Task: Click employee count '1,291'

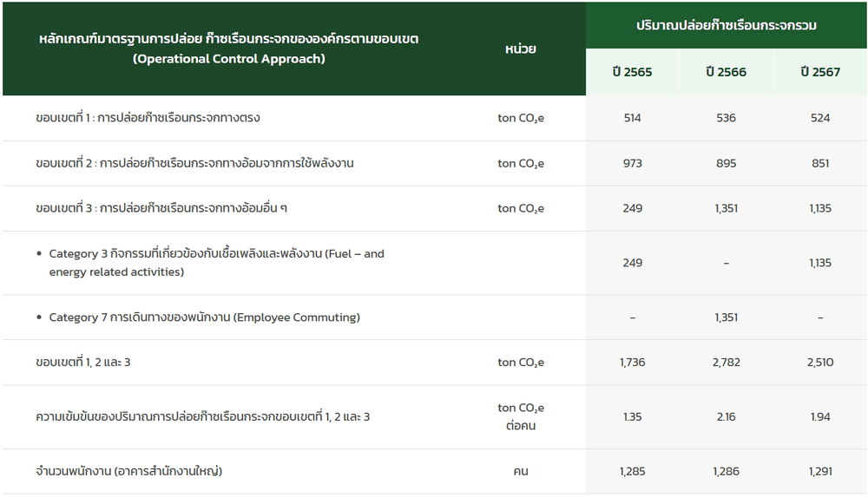Action: pos(820,471)
